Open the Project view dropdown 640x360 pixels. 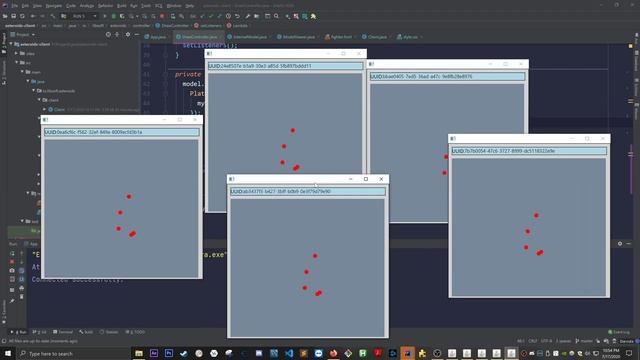tap(23, 35)
